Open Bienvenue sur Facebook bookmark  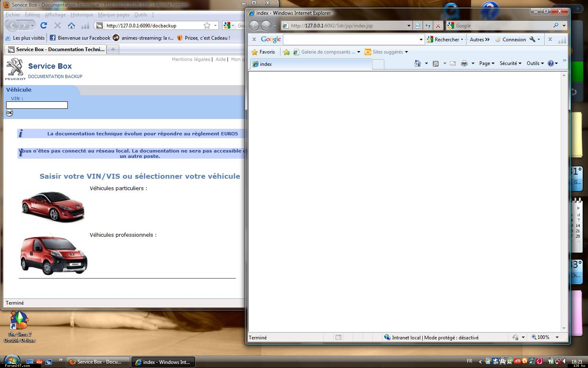click(x=80, y=38)
